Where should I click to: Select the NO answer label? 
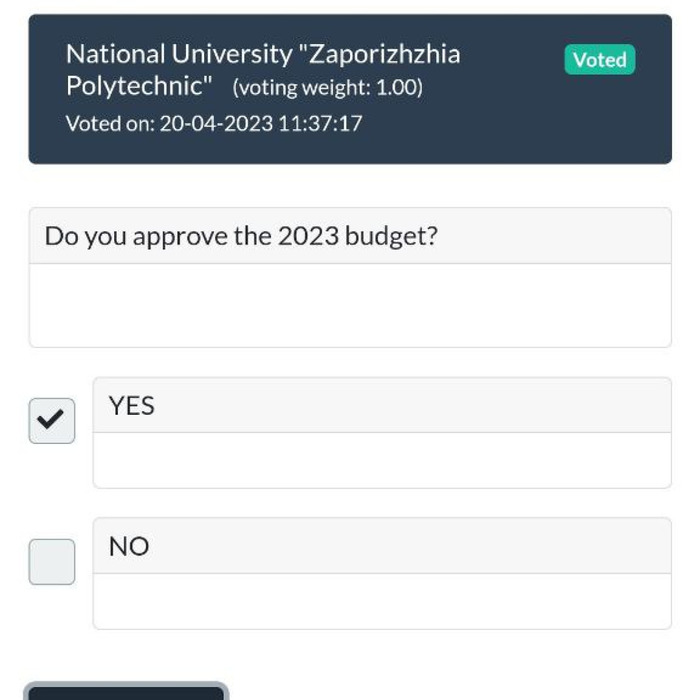(129, 547)
